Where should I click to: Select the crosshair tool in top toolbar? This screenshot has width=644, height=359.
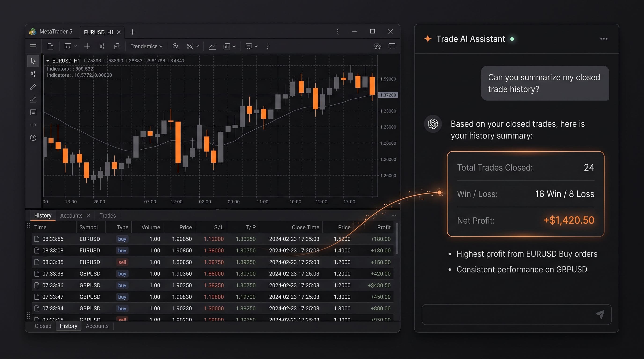[x=87, y=46]
